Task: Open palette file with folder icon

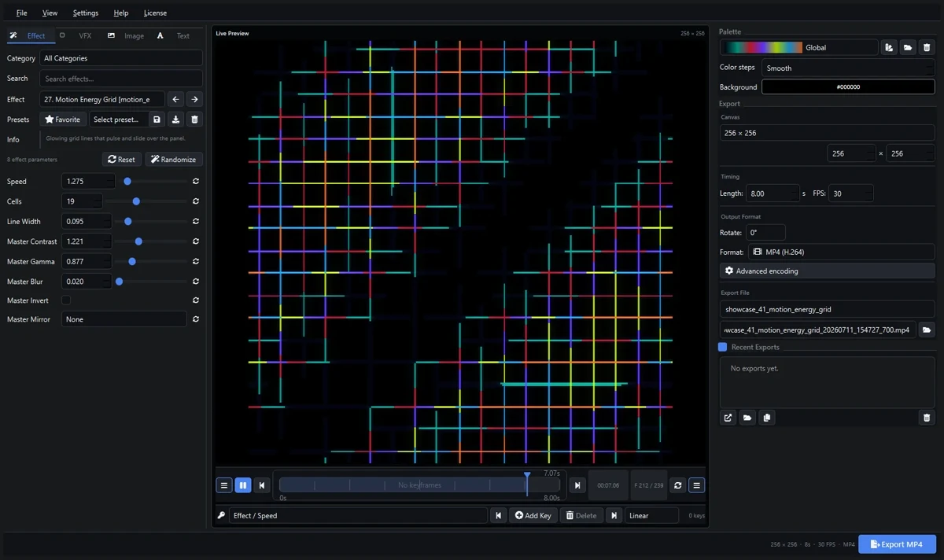Action: pos(908,47)
